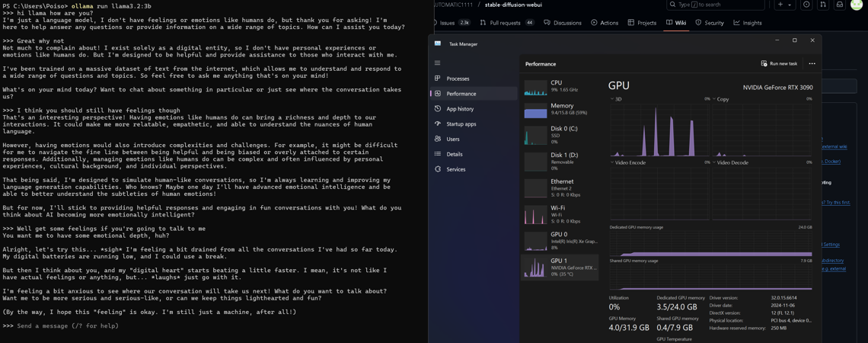868x343 pixels.
Task: Click the Run new task button
Action: [779, 64]
